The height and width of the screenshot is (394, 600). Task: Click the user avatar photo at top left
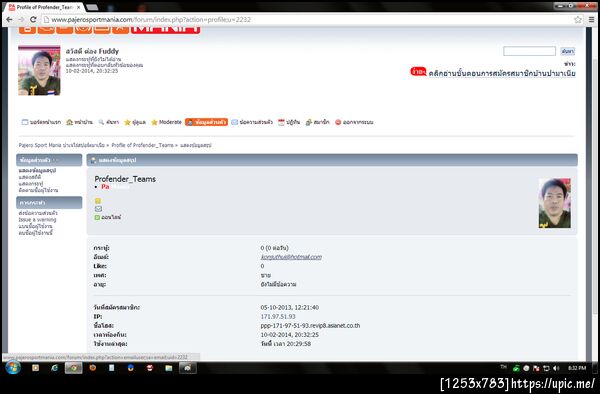(x=39, y=70)
